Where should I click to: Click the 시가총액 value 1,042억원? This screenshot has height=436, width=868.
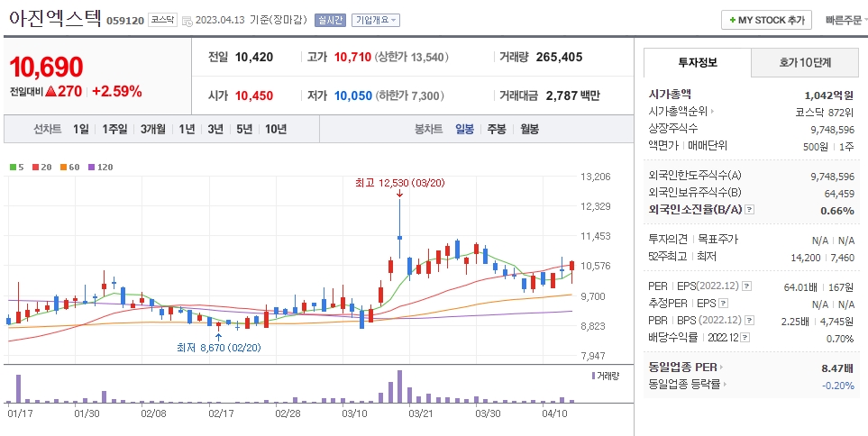pos(828,95)
